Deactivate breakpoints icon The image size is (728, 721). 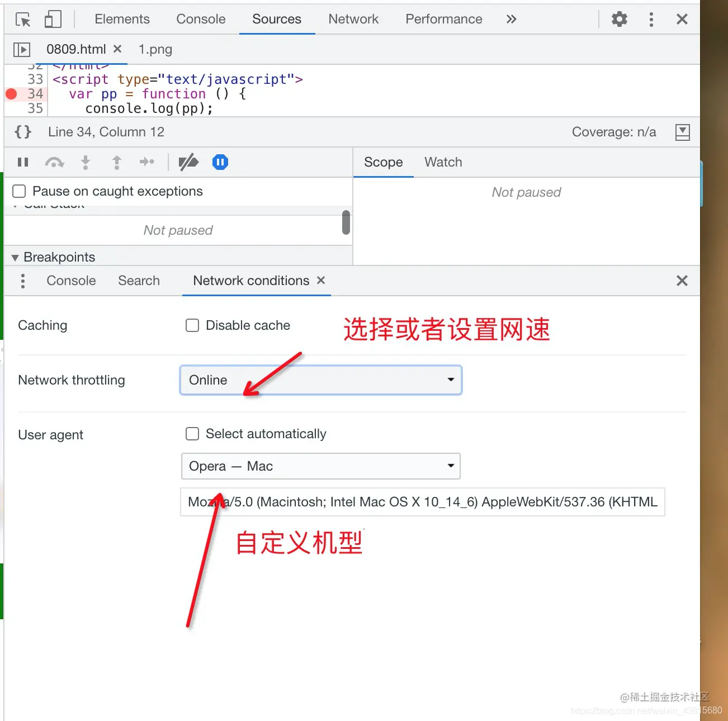click(x=188, y=162)
